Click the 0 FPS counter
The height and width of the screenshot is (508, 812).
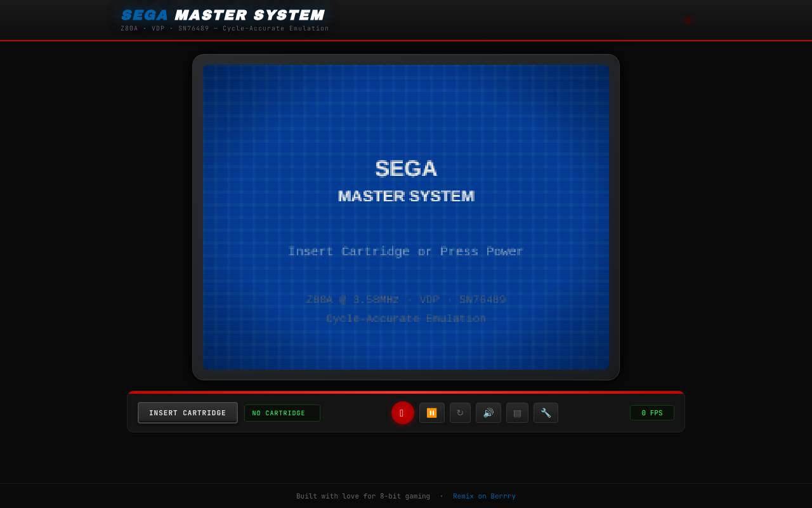pos(652,413)
